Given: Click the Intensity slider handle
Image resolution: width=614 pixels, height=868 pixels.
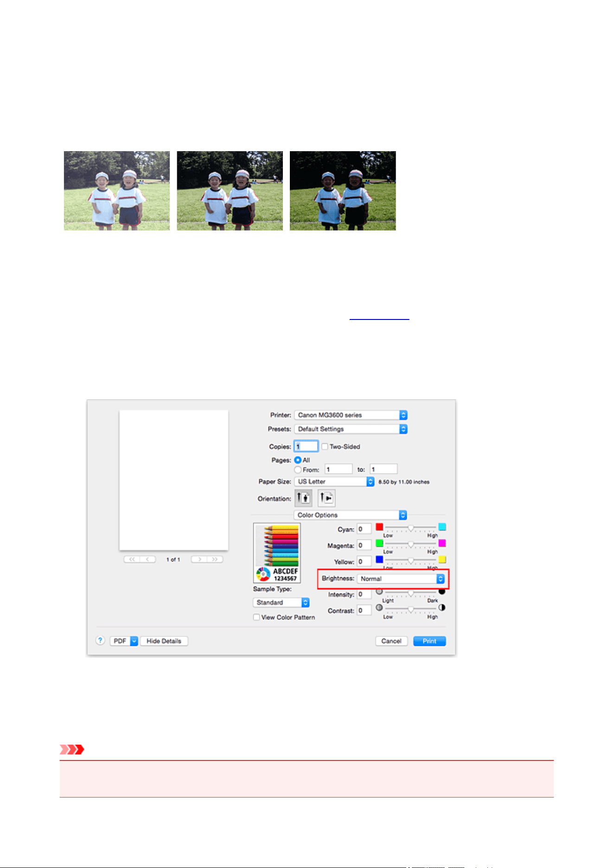Looking at the screenshot, I should pos(410,593).
